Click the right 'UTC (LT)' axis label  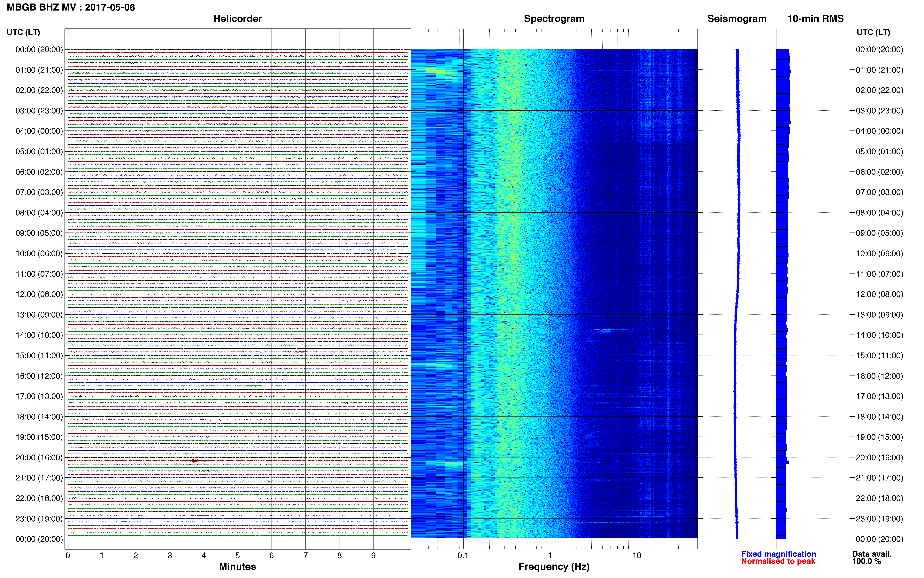click(x=873, y=32)
